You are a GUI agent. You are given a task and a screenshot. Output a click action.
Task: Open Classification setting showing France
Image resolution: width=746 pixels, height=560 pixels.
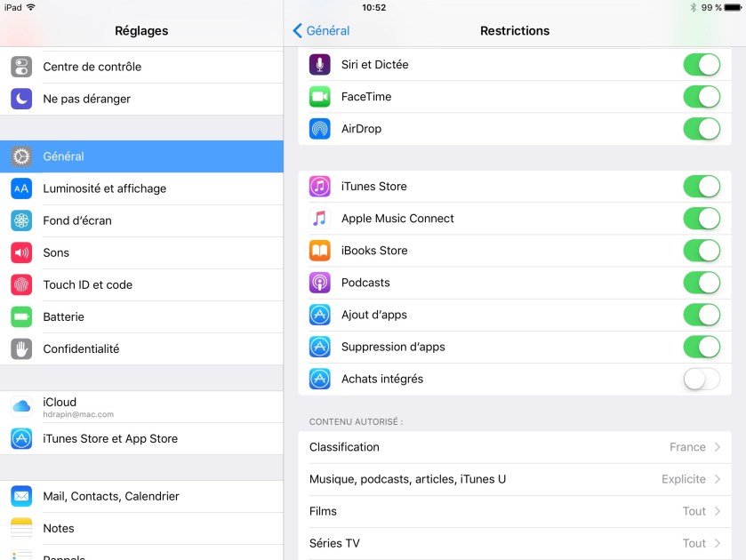(x=514, y=447)
